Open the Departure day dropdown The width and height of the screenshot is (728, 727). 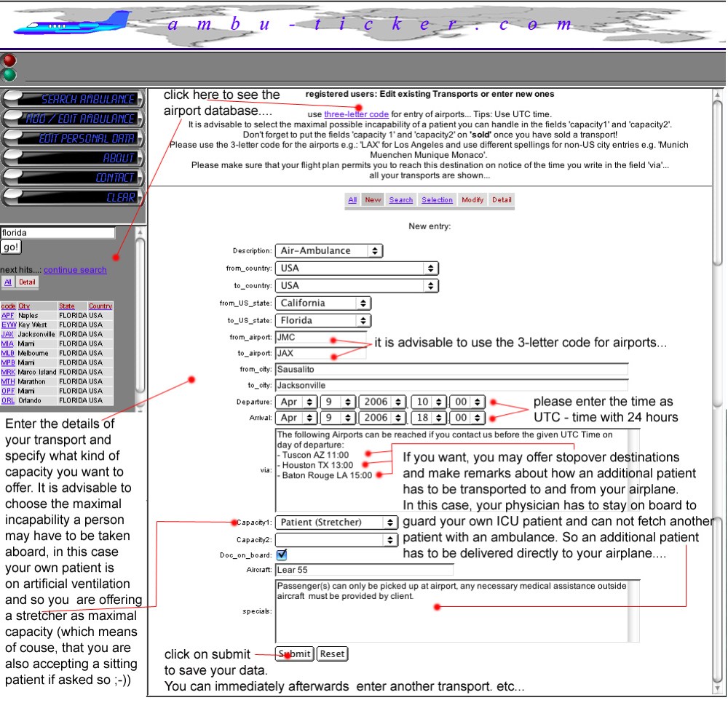pyautogui.click(x=339, y=402)
